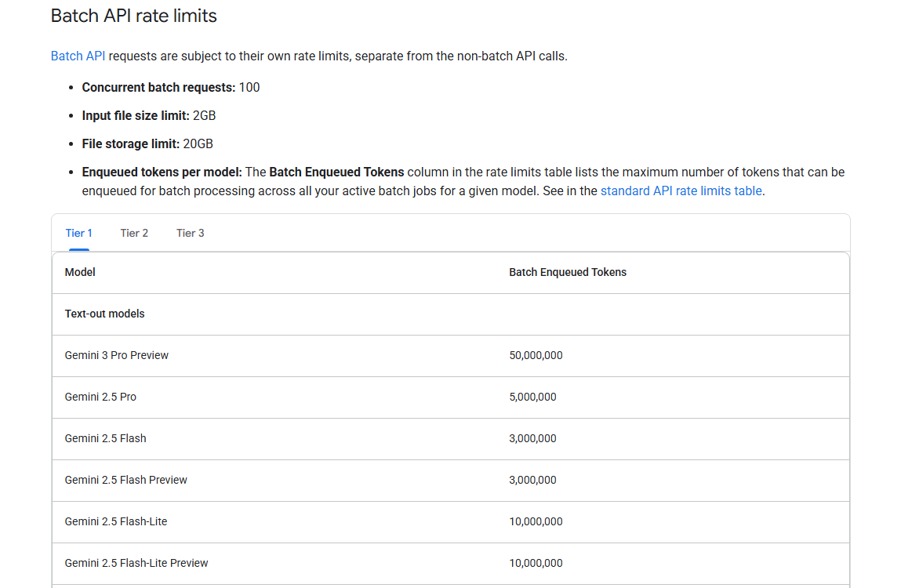Click the Input file size limit bullet

click(149, 115)
